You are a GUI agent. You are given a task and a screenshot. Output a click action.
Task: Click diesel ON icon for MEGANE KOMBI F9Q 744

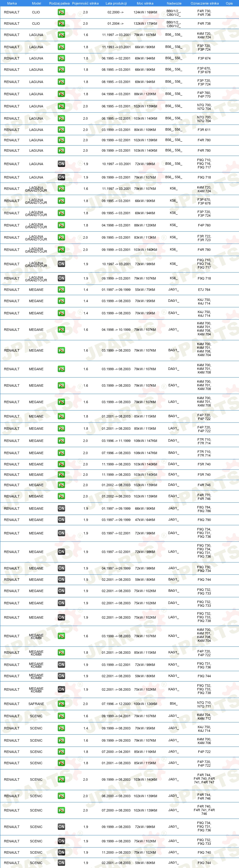coord(61,676)
